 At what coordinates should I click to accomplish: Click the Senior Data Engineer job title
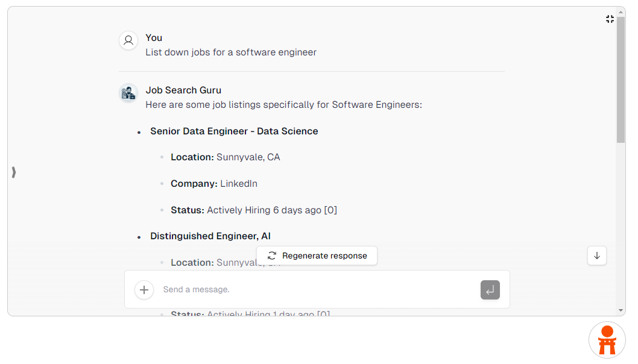[234, 131]
